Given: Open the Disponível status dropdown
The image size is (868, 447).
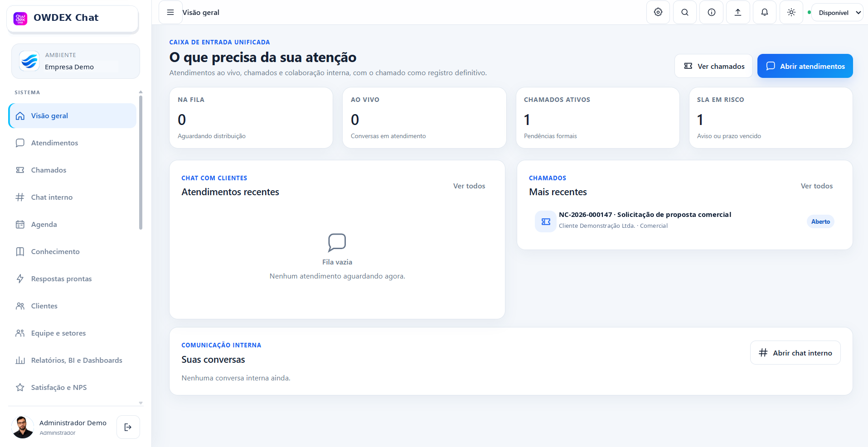Looking at the screenshot, I should 837,13.
